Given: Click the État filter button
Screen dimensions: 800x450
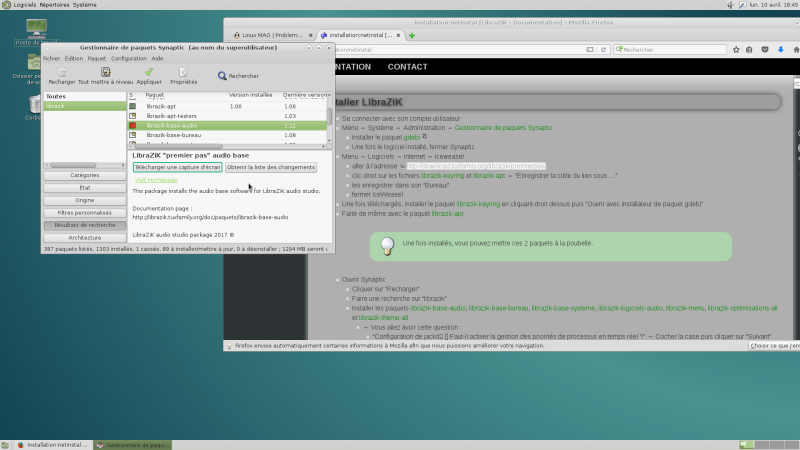Looking at the screenshot, I should [85, 188].
